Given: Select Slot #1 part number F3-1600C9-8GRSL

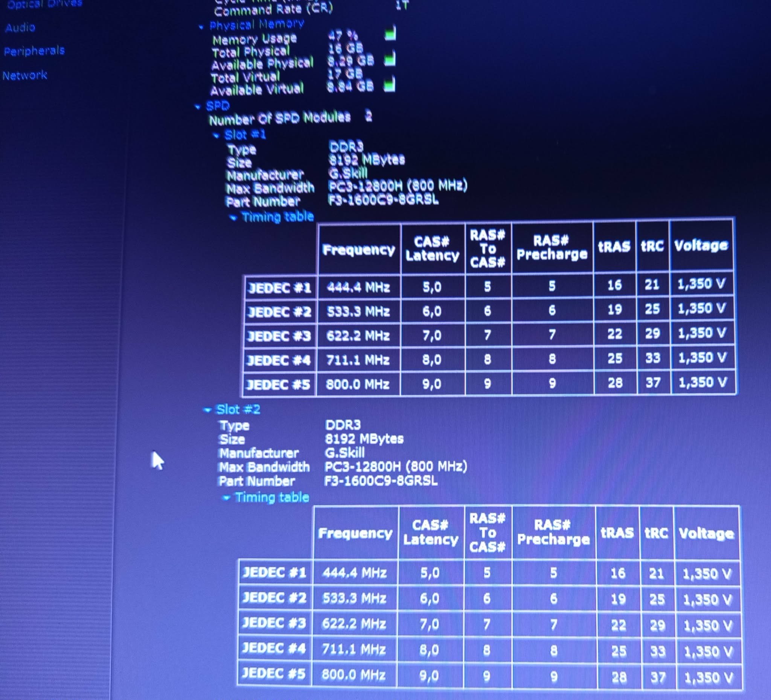Looking at the screenshot, I should click(383, 200).
